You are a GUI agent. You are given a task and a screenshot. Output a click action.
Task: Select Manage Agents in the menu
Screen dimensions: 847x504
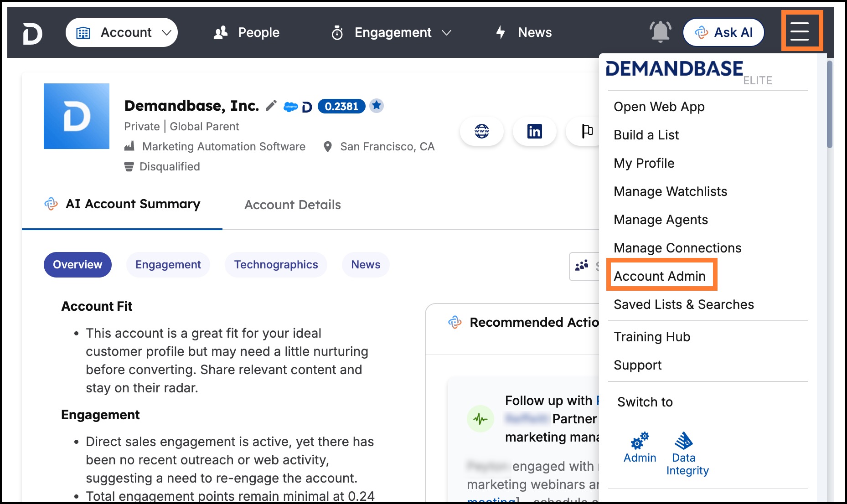pyautogui.click(x=661, y=220)
